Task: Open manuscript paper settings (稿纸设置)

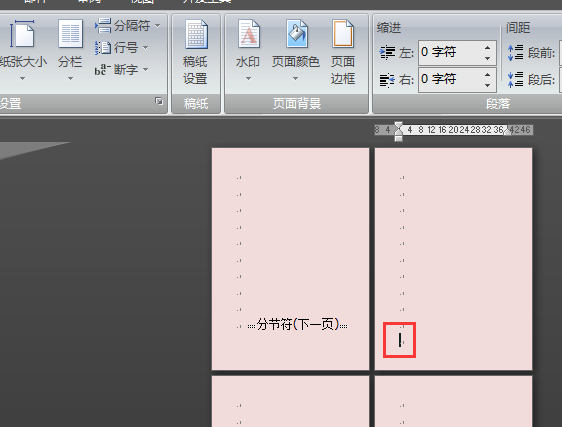Action: (x=196, y=52)
